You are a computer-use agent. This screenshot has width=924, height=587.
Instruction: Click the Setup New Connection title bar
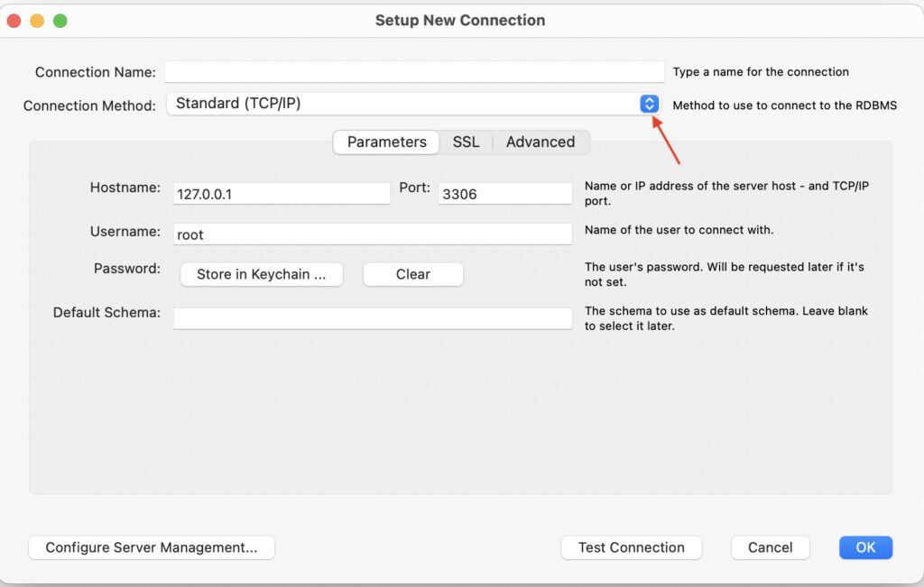(460, 20)
